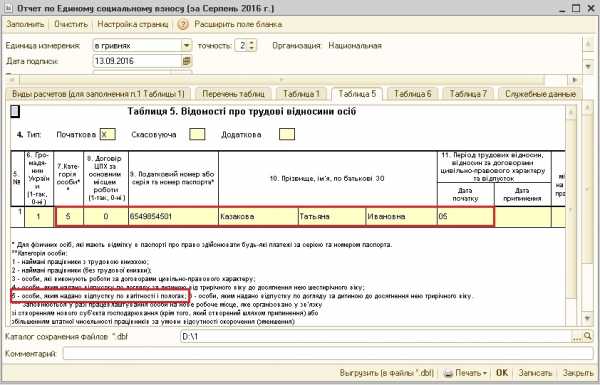This screenshot has height=385, width=600.
Task: Click Расширить поле бланка
Action: click(238, 24)
